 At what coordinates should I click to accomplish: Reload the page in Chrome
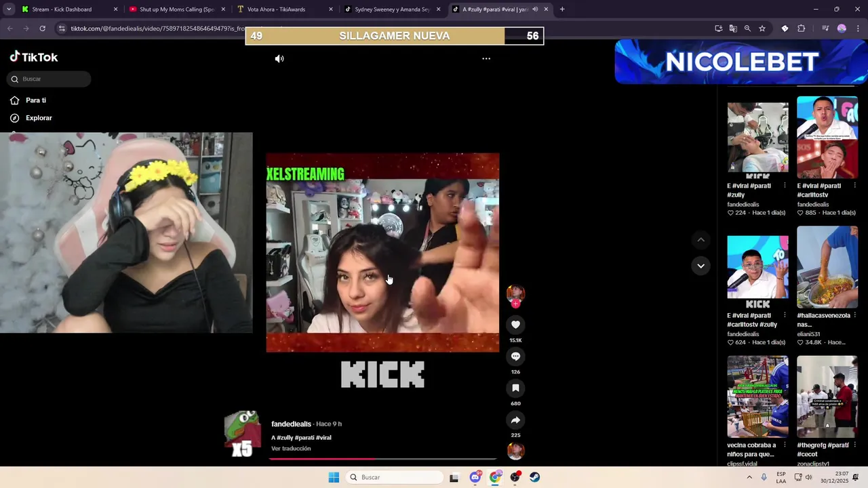click(42, 28)
